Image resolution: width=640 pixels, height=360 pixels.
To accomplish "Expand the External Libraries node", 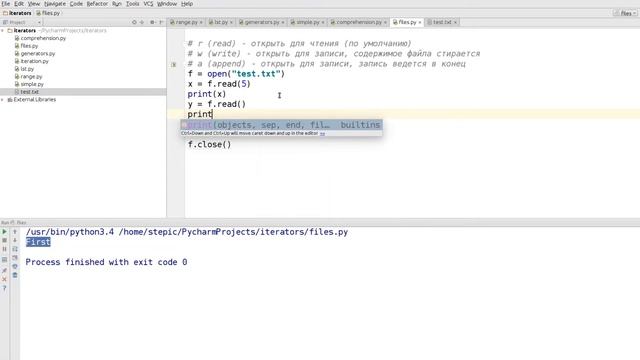I will click(2, 100).
